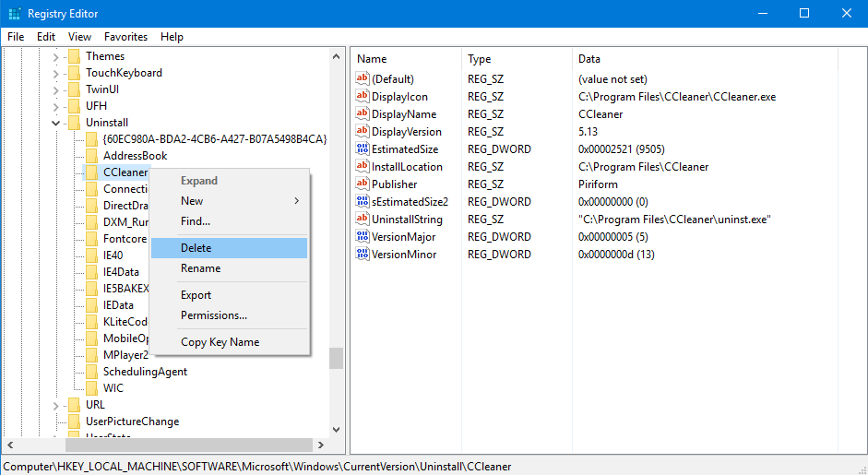This screenshot has height=475, width=868.
Task: Click the tree horizontal scrollbar thumb
Action: pyautogui.click(x=189, y=445)
